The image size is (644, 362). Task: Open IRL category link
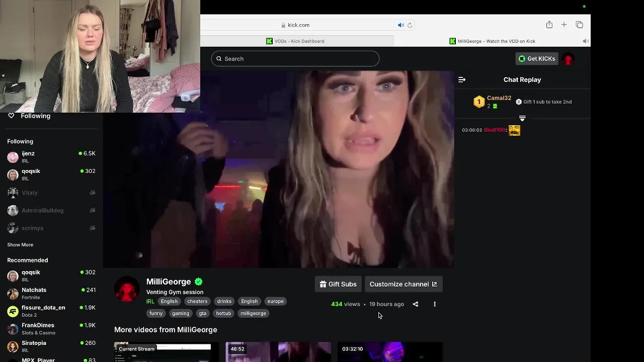[150, 302]
